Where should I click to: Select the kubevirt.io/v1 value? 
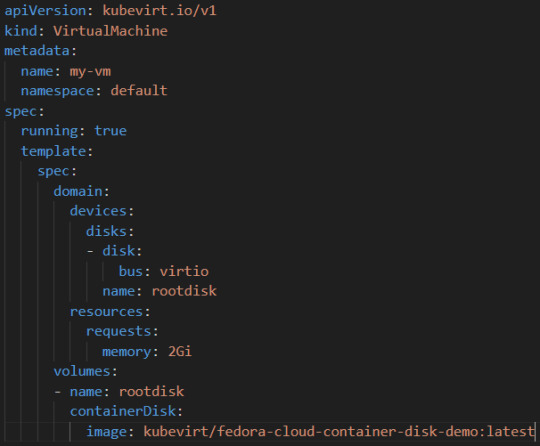[159, 11]
